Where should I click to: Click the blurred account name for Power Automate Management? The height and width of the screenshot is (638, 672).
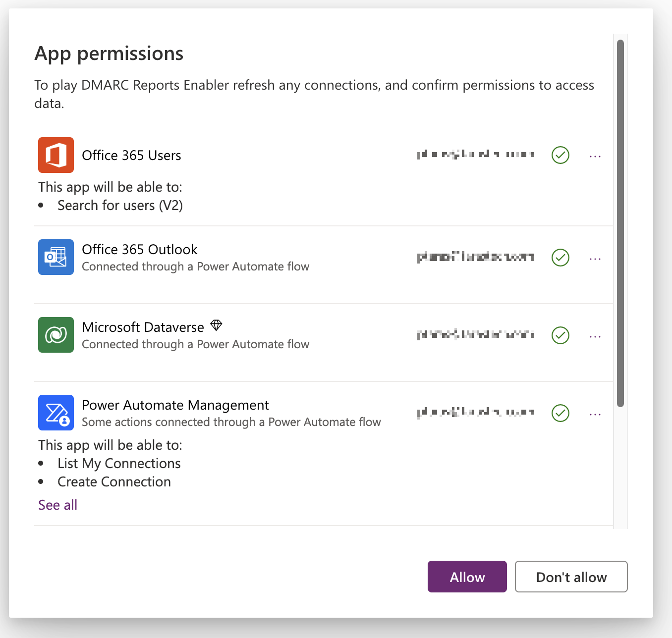476,412
